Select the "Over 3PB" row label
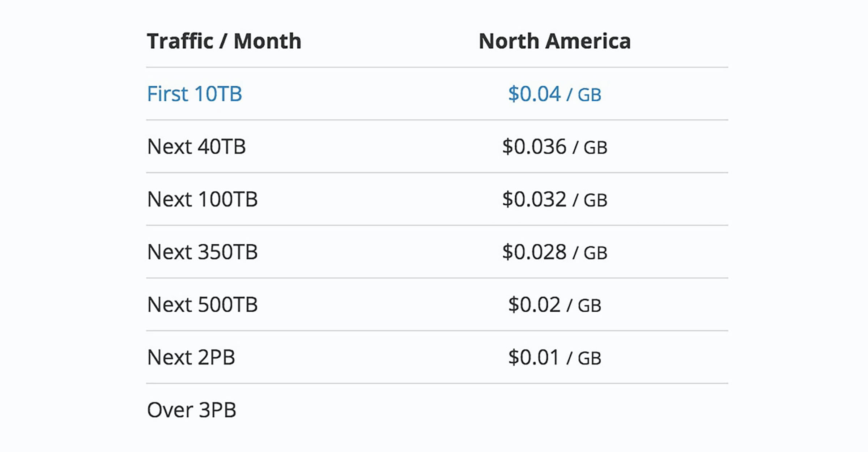 [x=192, y=410]
